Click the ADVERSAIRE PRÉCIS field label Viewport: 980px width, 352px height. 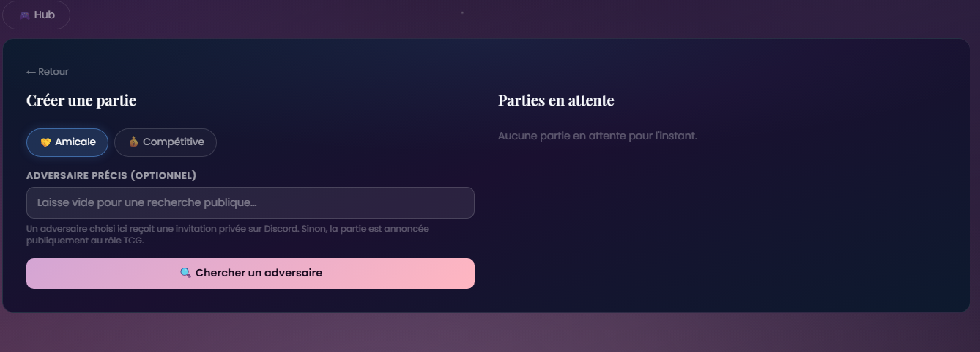77,176
